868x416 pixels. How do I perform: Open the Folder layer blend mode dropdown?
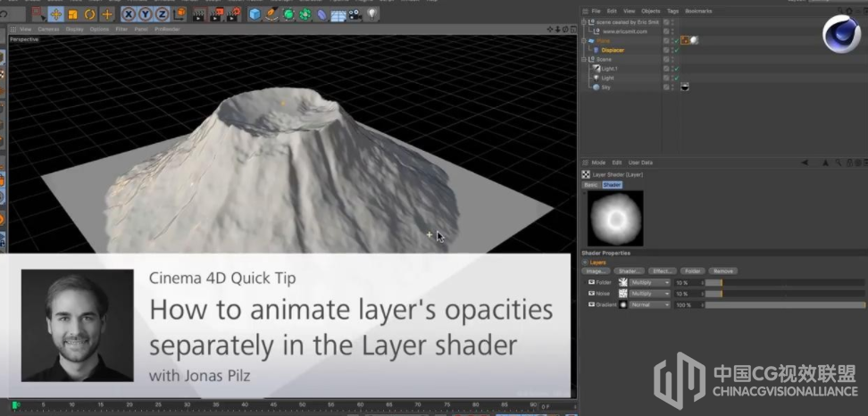pos(649,283)
